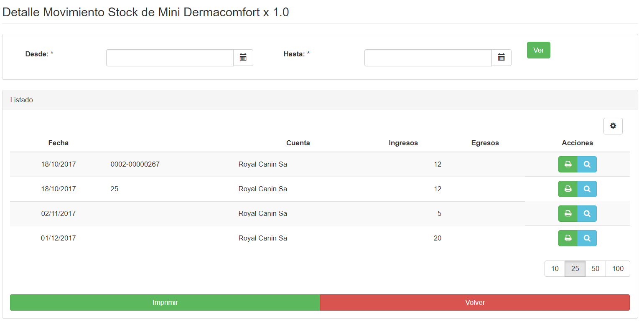
Task: Show 10 rows per page
Action: tap(555, 269)
